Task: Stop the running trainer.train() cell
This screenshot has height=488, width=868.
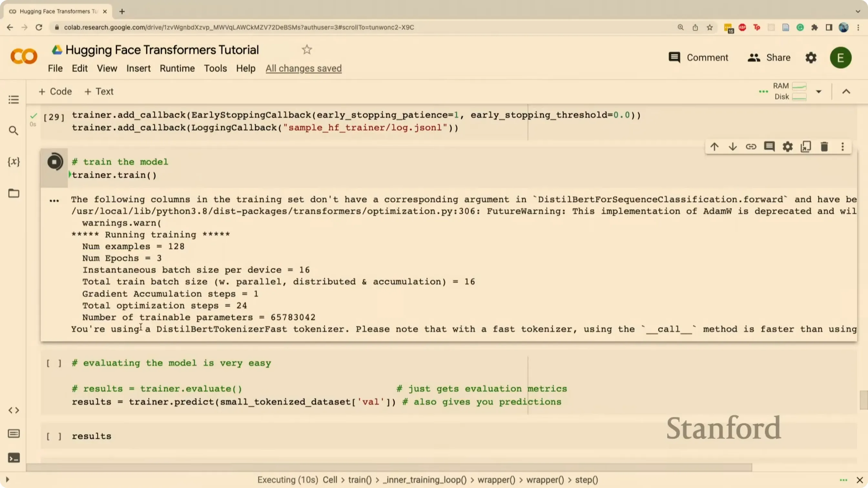Action: pyautogui.click(x=54, y=162)
